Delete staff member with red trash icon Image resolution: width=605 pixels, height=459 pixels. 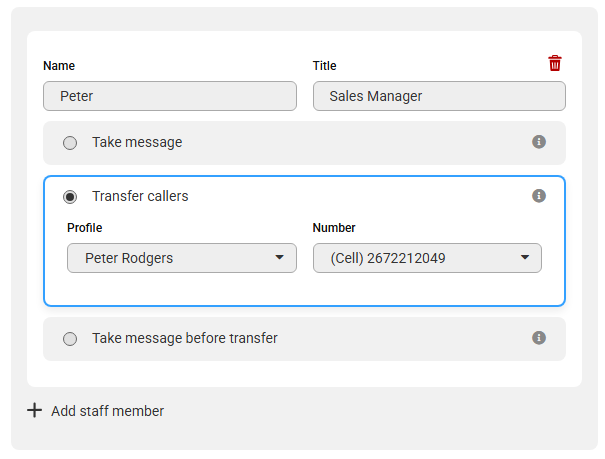(555, 64)
